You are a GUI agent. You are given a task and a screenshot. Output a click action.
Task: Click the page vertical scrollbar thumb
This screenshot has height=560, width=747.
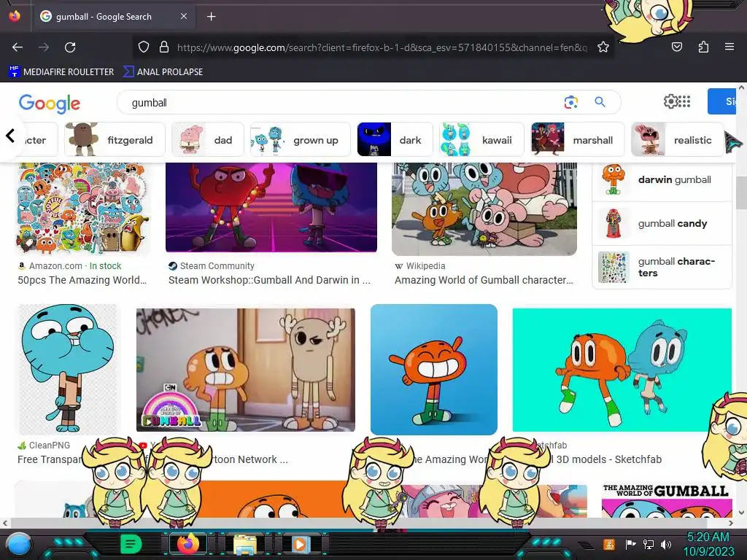741,192
